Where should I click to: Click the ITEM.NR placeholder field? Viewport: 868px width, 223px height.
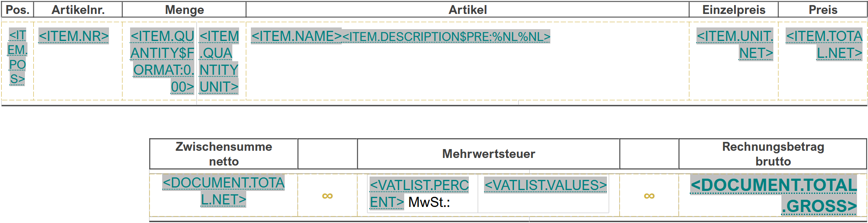coord(73,36)
